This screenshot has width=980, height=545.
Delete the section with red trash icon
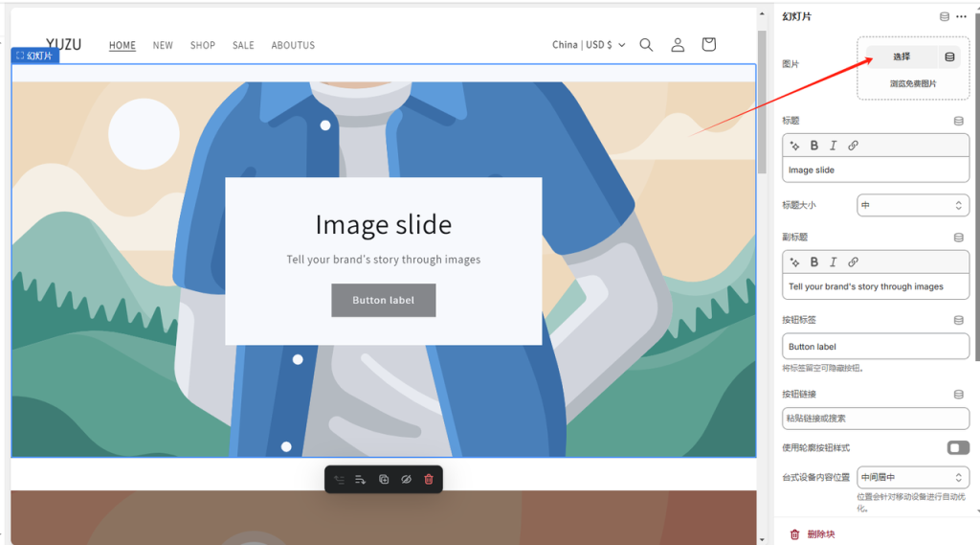click(429, 480)
